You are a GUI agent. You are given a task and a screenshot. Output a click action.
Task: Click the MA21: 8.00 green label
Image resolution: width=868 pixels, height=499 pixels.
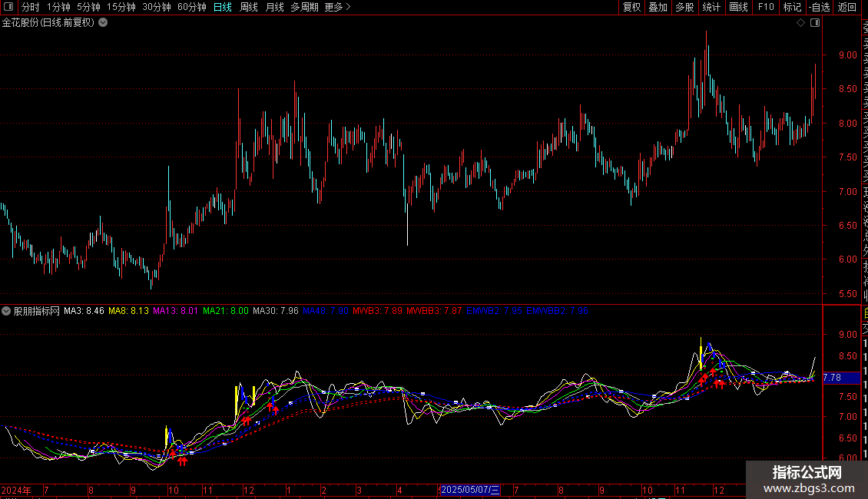point(226,311)
